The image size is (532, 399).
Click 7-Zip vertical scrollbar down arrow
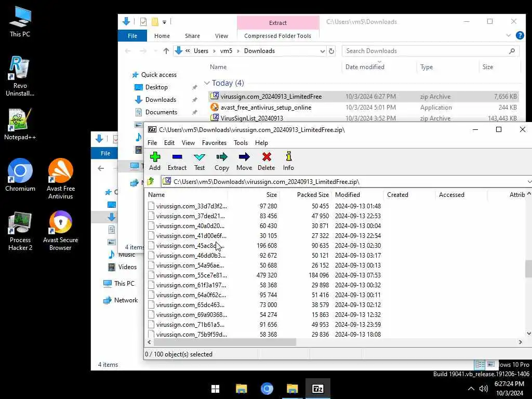click(528, 334)
